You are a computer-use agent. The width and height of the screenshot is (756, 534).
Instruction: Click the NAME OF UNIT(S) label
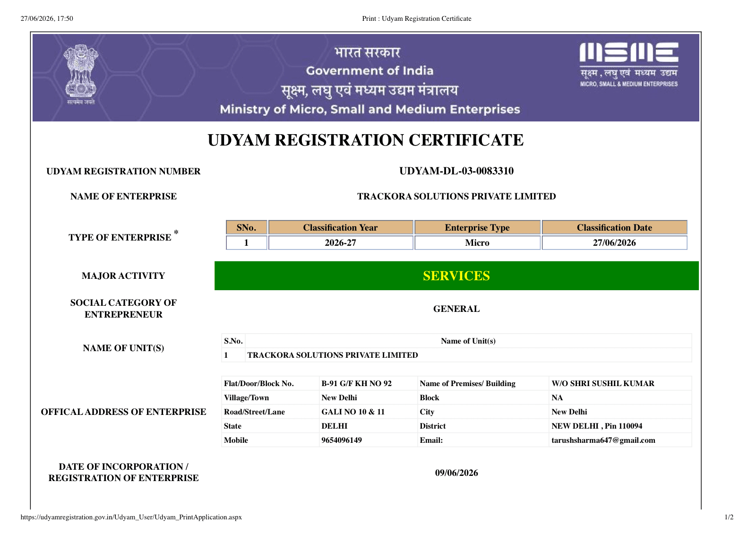[123, 348]
